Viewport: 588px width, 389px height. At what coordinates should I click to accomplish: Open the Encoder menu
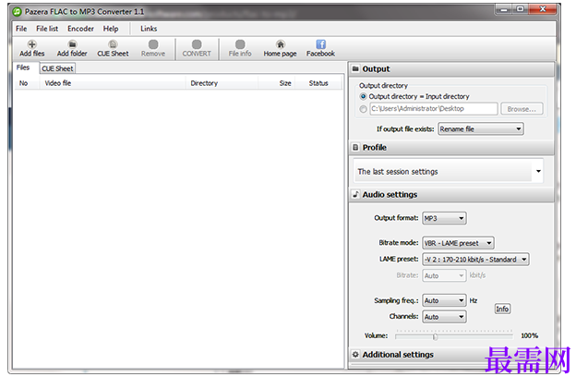[80, 29]
